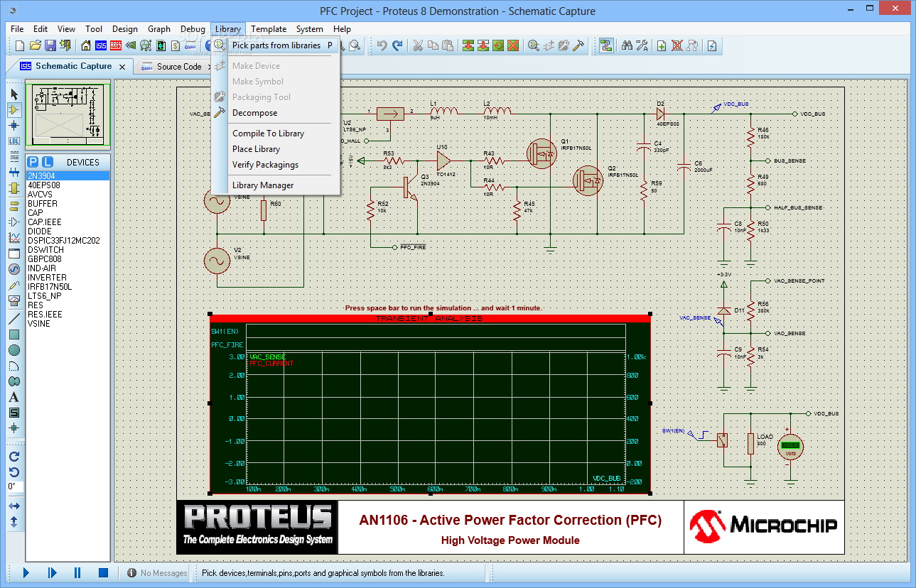Click the rotation angle input field
Screen dimensions: 916x588
14,486
